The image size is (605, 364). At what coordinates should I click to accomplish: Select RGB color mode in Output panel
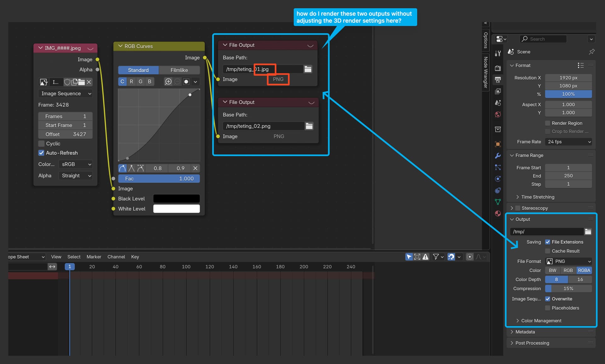point(568,270)
